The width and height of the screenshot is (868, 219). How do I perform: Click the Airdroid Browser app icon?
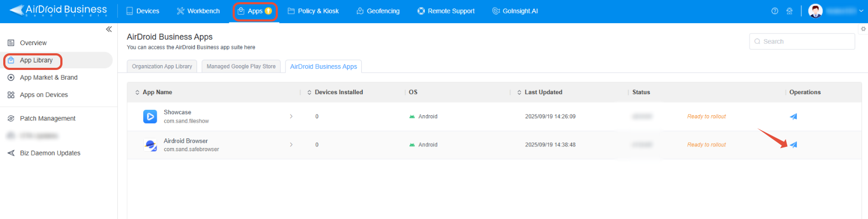(x=150, y=145)
